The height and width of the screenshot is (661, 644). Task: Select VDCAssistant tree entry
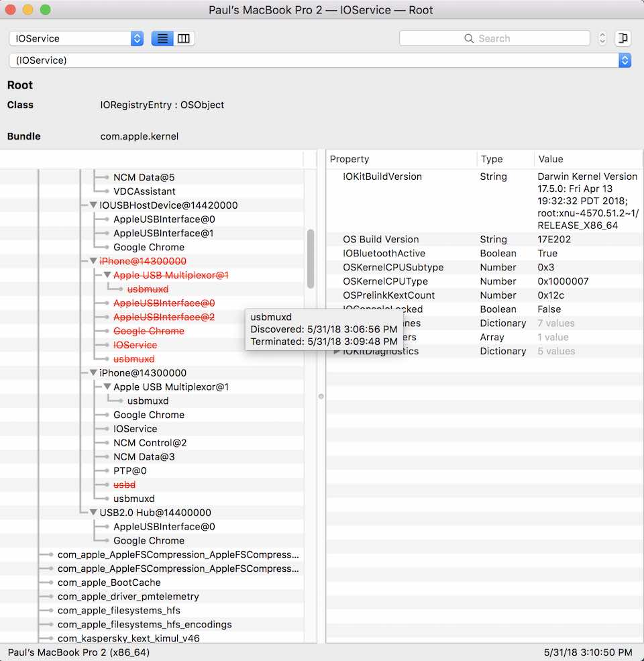coord(144,191)
